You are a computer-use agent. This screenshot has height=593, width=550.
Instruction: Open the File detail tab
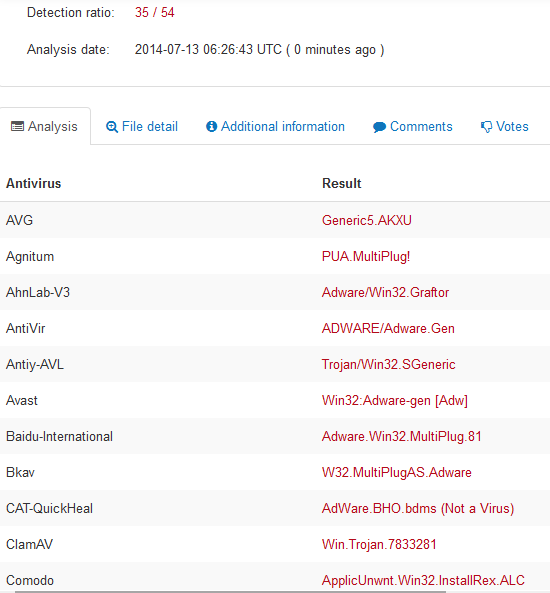(x=142, y=126)
